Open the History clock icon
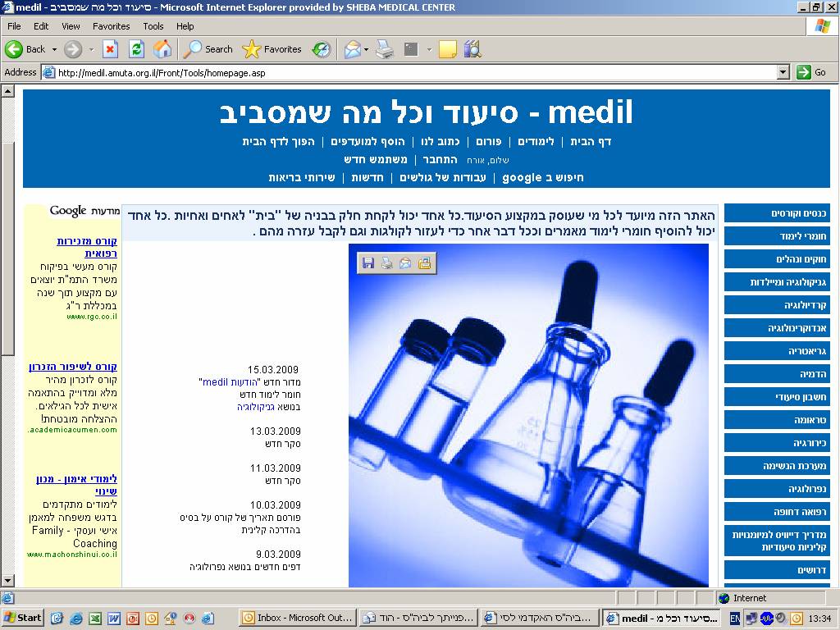 (x=322, y=49)
